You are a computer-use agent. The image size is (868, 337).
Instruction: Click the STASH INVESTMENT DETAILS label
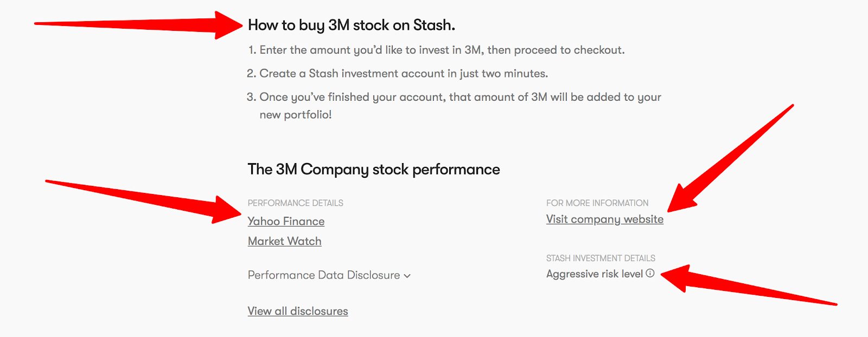pos(601,258)
